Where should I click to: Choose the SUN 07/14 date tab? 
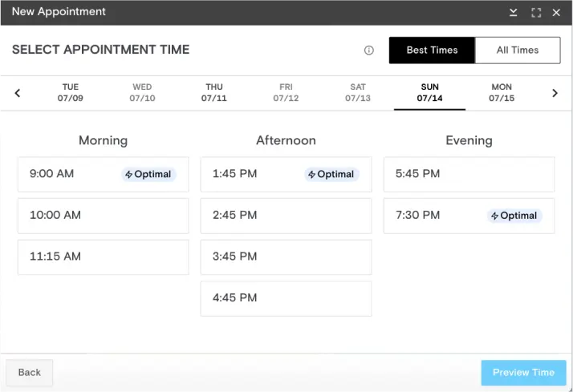point(429,93)
